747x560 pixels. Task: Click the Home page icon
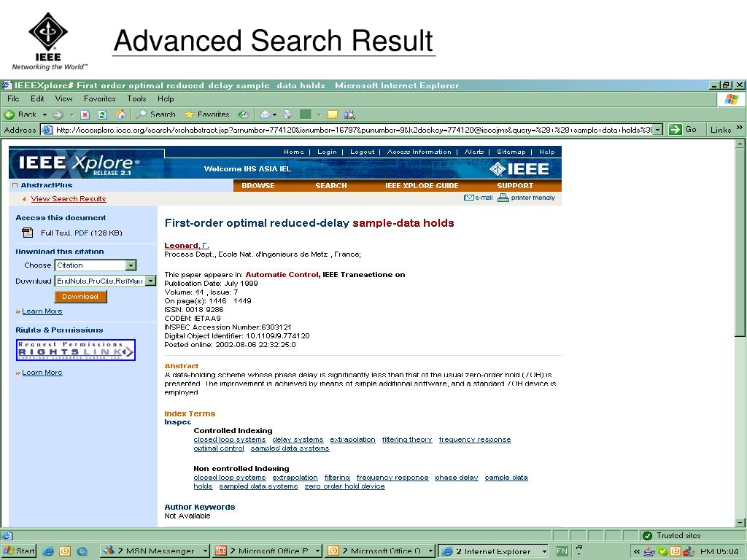click(121, 114)
